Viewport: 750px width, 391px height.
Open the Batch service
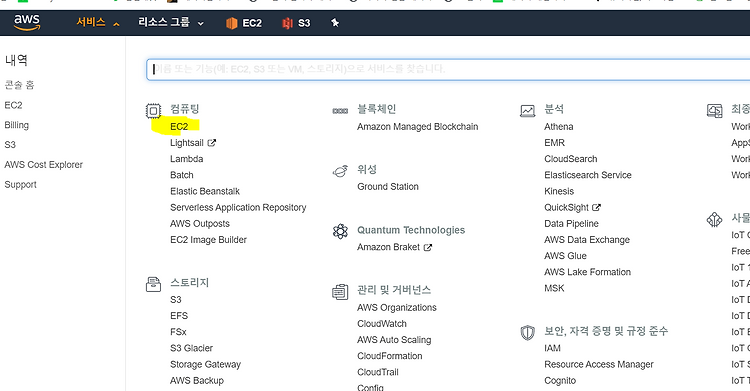coord(182,175)
